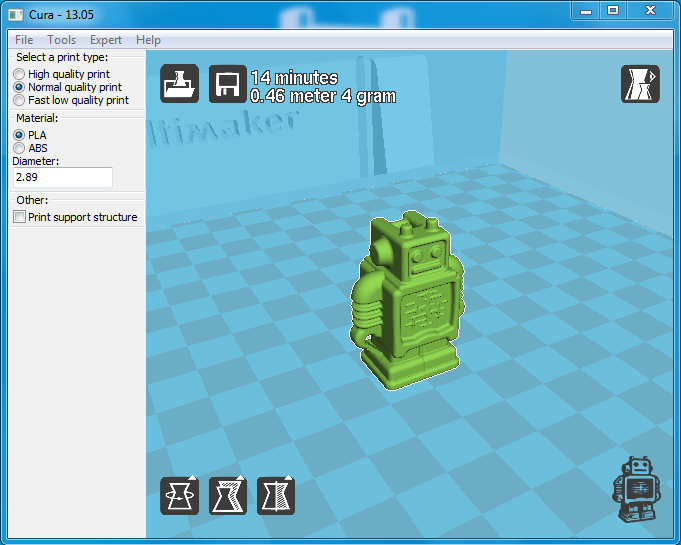Click the Load model icon
The image size is (681, 545).
coord(179,84)
